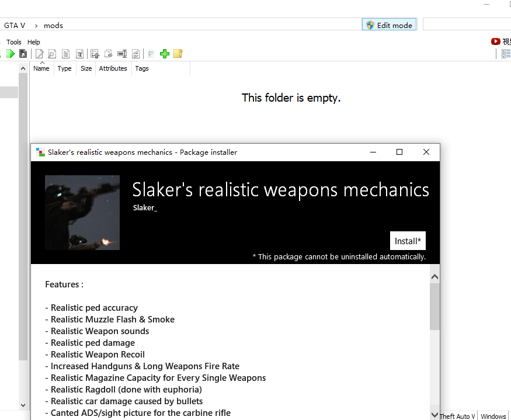Image resolution: width=511 pixels, height=420 pixels.
Task: Click the green play arrow toolbar icon
Action: 11,54
